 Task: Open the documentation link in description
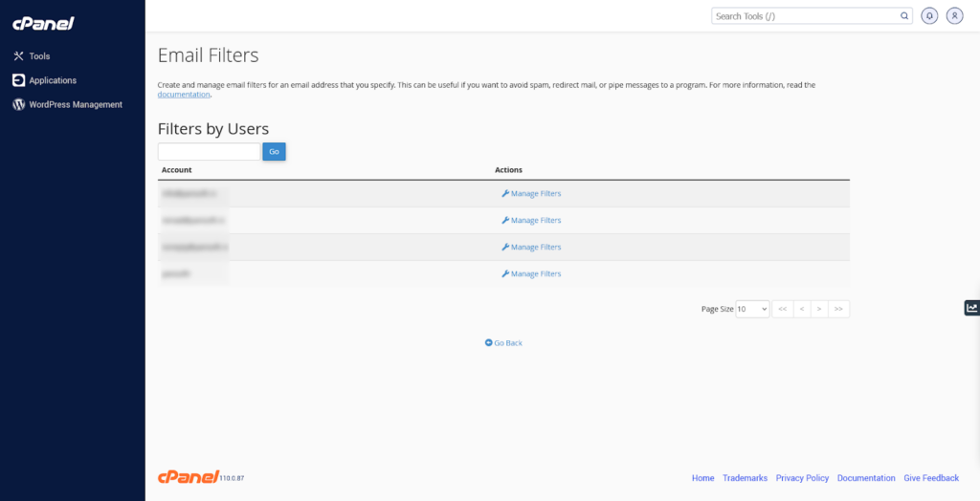[184, 95]
